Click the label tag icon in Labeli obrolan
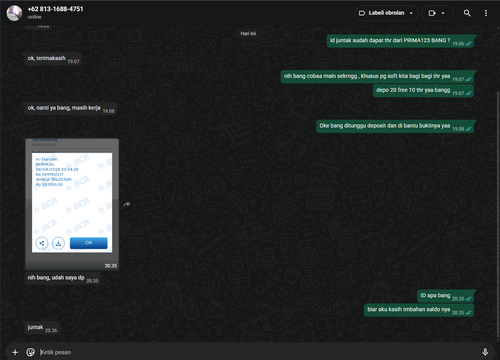This screenshot has width=500, height=360. [x=362, y=13]
